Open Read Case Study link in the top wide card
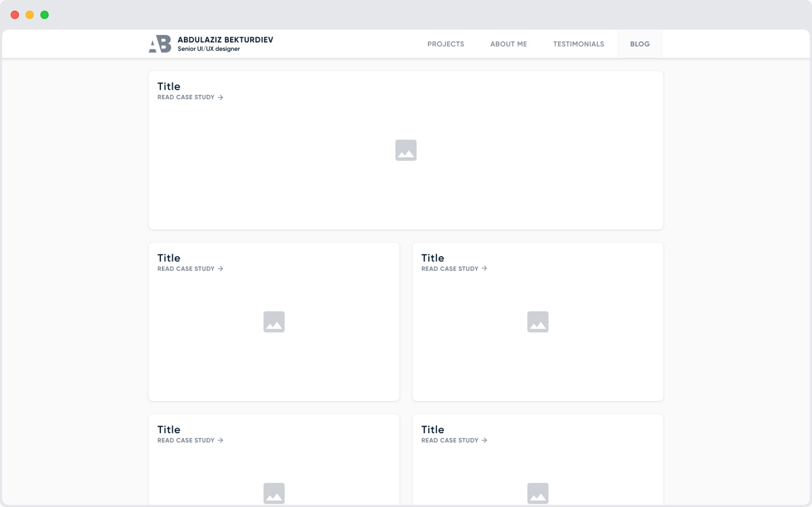 click(190, 97)
